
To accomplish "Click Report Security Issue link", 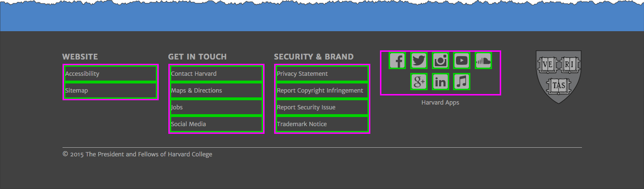I will coord(322,107).
